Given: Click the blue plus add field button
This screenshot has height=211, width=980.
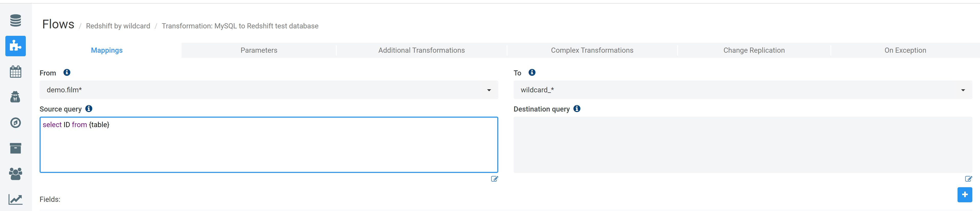Looking at the screenshot, I should (964, 195).
